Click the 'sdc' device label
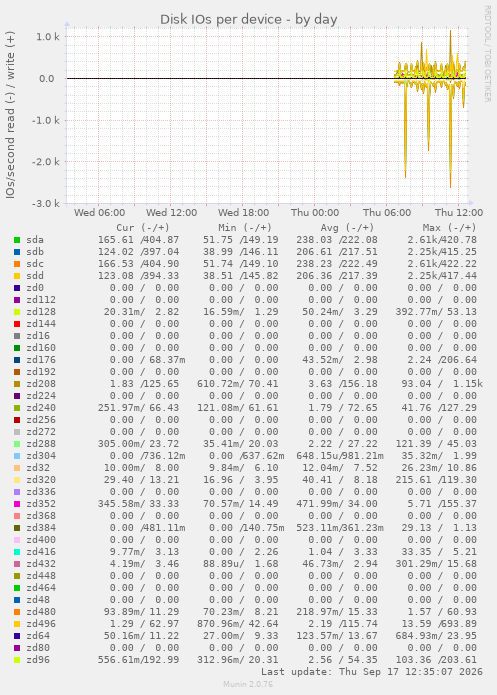This screenshot has width=497, height=695. 35,264
